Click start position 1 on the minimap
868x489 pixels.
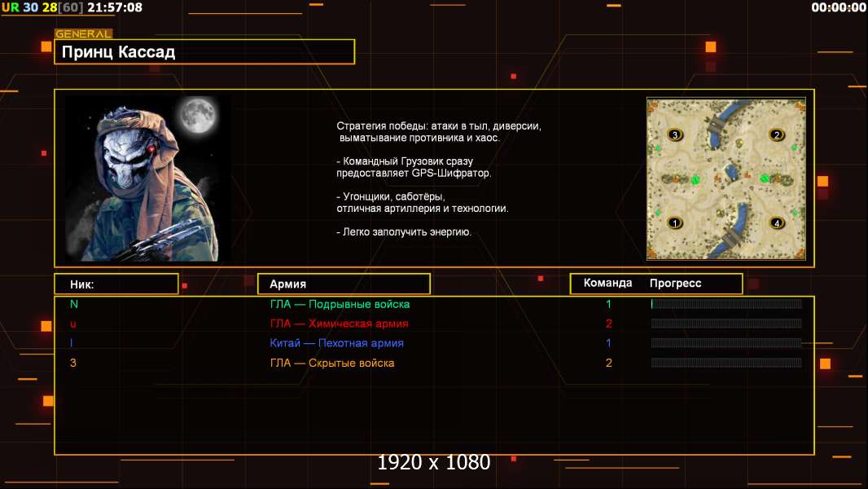pyautogui.click(x=674, y=223)
